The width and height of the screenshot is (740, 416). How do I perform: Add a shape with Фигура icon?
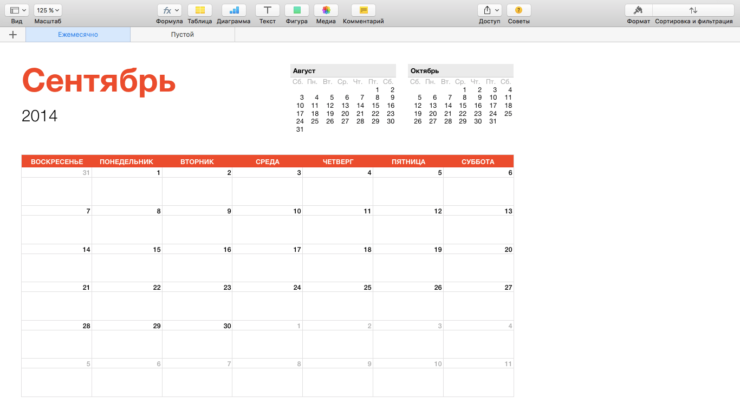coord(296,10)
